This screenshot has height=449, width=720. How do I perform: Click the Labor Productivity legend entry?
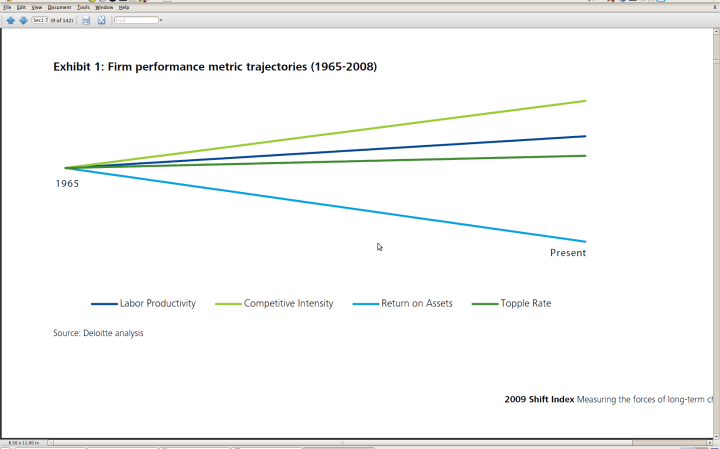coord(157,304)
